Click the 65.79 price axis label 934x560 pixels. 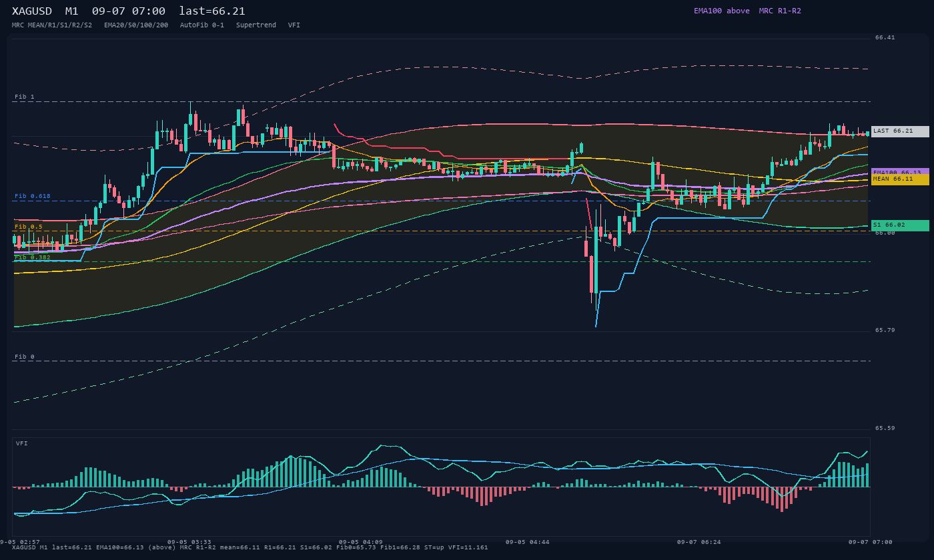click(885, 330)
